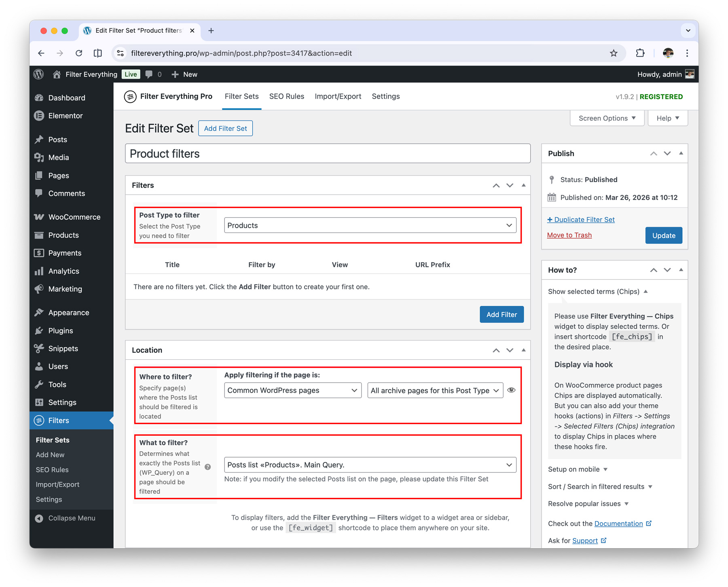The width and height of the screenshot is (728, 587).
Task: Open WooCommerce in the sidebar menu
Action: click(x=74, y=217)
